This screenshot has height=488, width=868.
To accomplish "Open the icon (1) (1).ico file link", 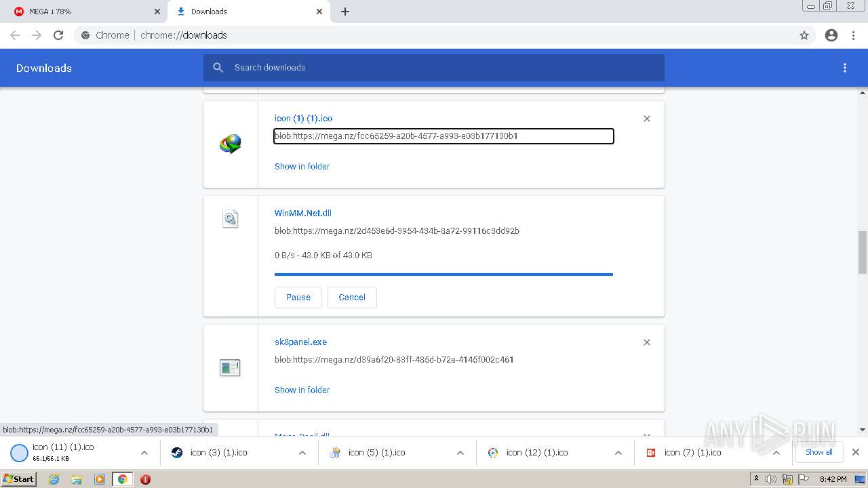I will pos(303,118).
